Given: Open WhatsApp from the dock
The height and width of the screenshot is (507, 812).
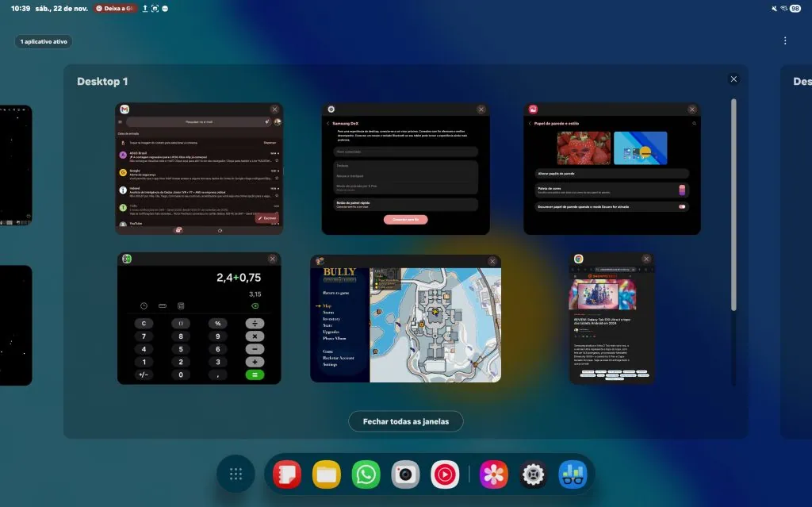Looking at the screenshot, I should 366,474.
